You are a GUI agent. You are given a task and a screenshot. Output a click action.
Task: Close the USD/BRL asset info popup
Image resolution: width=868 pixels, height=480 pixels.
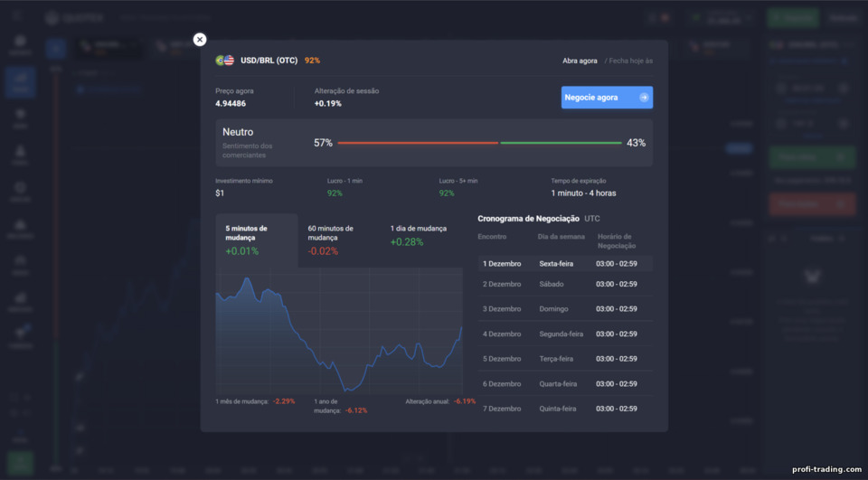(200, 39)
